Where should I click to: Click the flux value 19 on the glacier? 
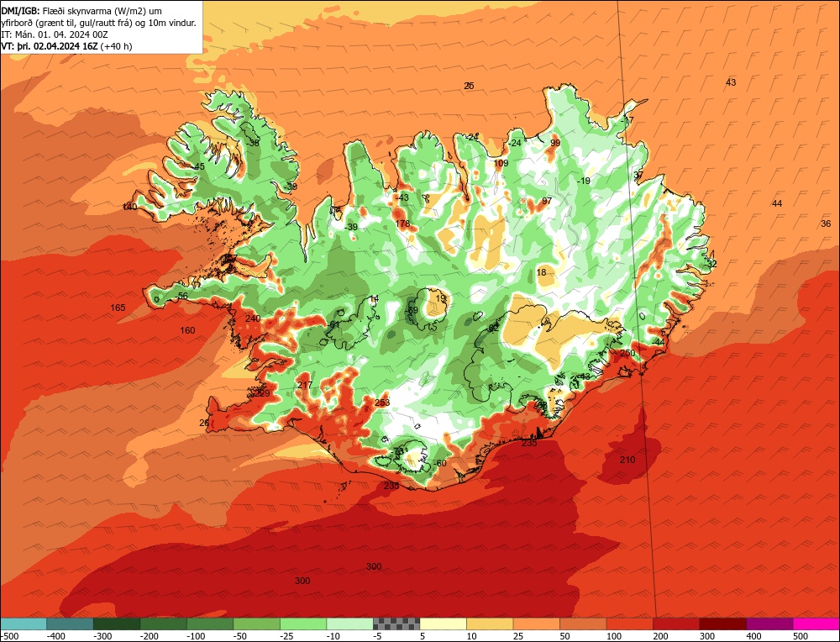(440, 298)
